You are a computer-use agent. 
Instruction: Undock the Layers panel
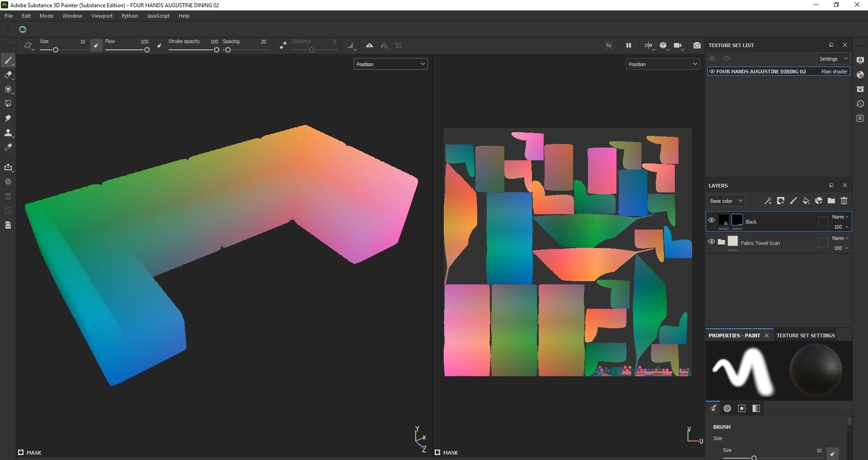[x=831, y=185]
